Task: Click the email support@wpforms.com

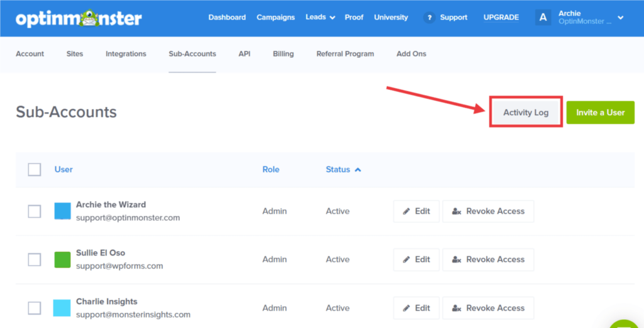Action: [119, 266]
